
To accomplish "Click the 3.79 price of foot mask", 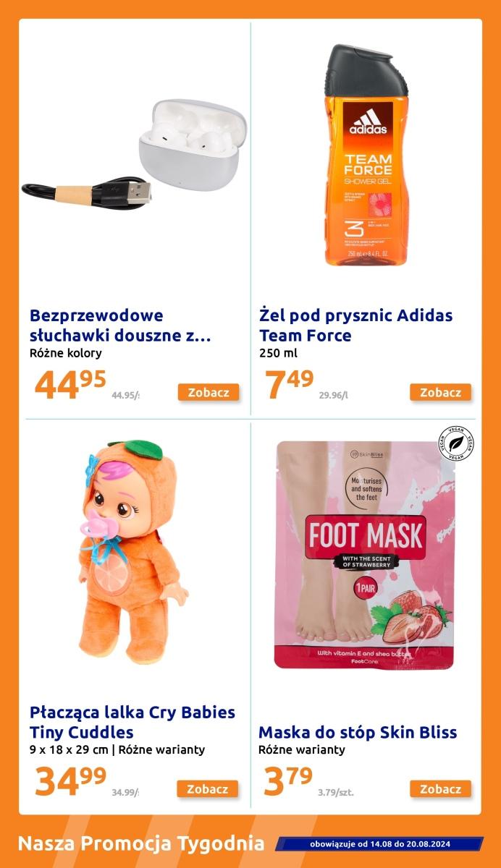I will pyautogui.click(x=288, y=781).
